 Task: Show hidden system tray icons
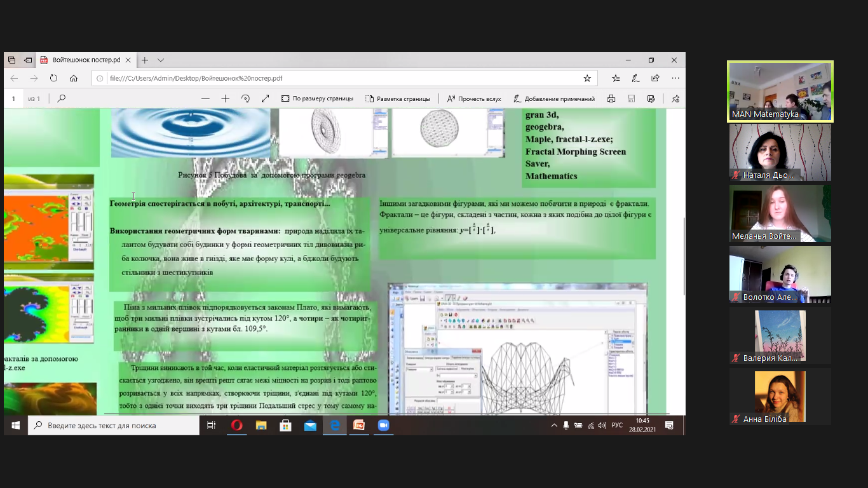(x=554, y=425)
